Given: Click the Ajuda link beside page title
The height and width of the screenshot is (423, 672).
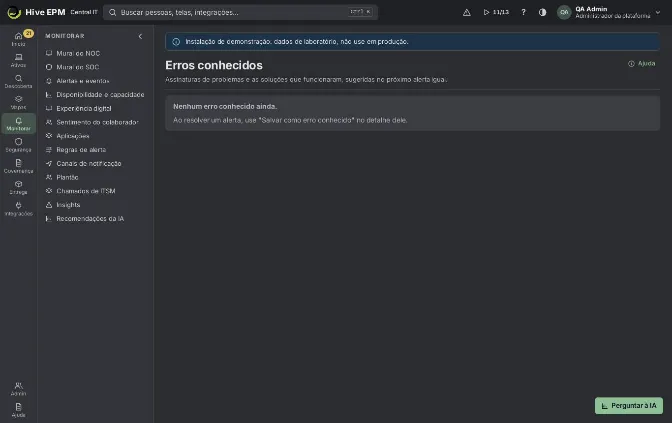Looking at the screenshot, I should pos(642,63).
